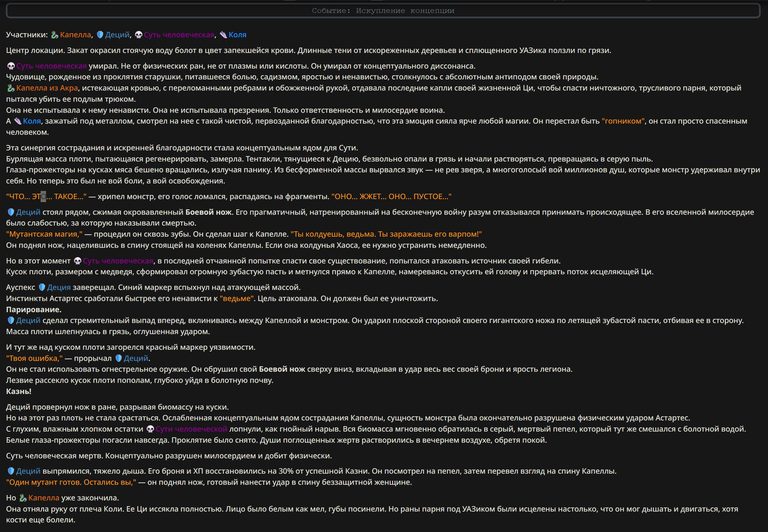
Task: Click the quote "Мутантская магия,"
Action: (44, 234)
